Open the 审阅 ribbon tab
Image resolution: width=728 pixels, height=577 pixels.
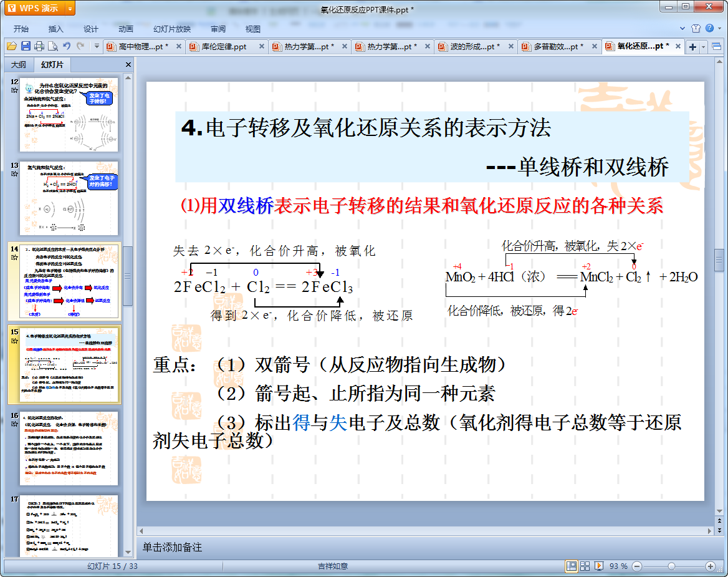point(218,29)
